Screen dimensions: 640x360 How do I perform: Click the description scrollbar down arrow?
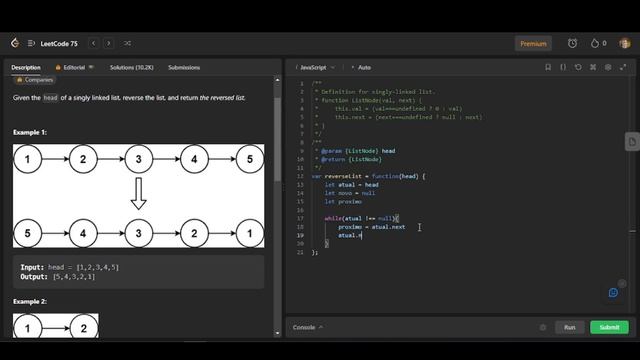pos(278,333)
